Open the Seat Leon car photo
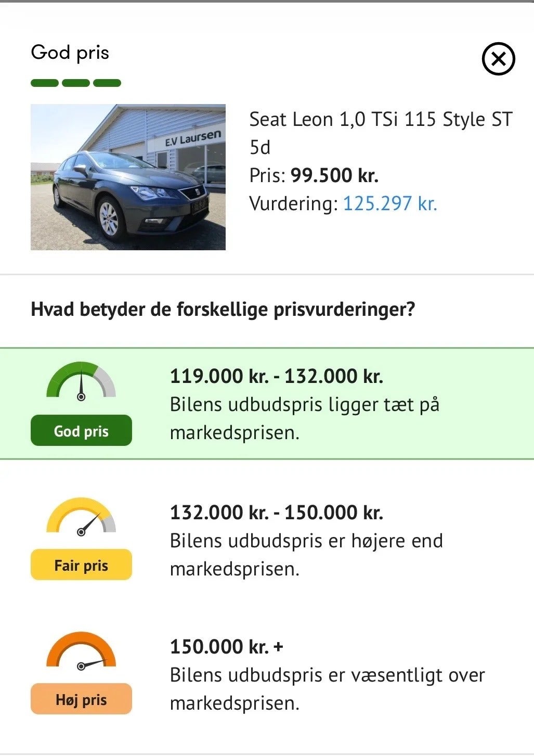This screenshot has height=756, width=534. [x=128, y=177]
